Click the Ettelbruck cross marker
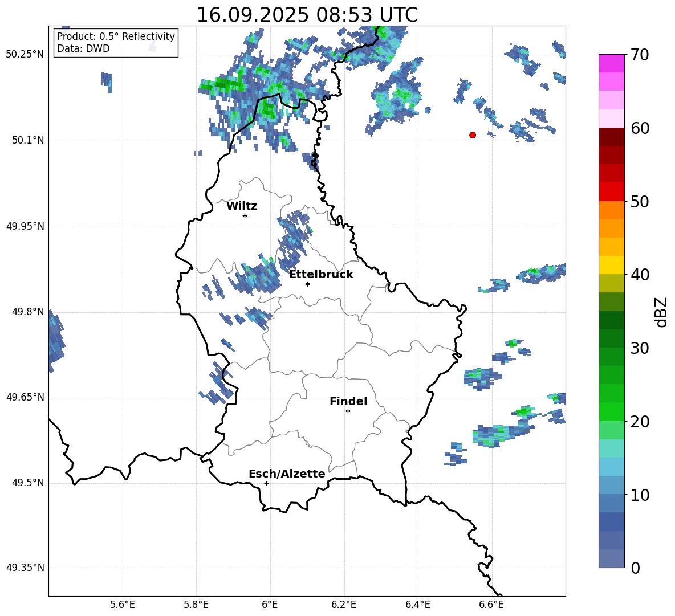 307,284
